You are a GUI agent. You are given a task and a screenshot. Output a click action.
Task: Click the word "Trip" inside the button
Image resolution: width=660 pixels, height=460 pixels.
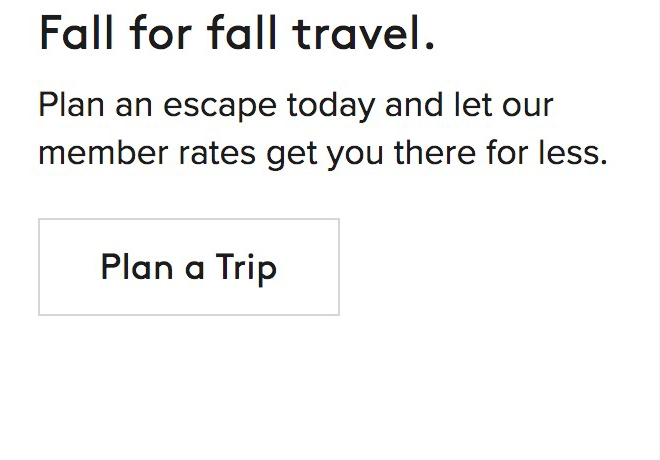point(246,267)
